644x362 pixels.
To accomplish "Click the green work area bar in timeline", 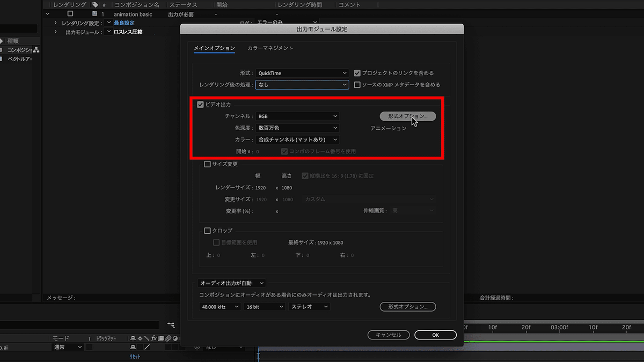I will click(553, 341).
